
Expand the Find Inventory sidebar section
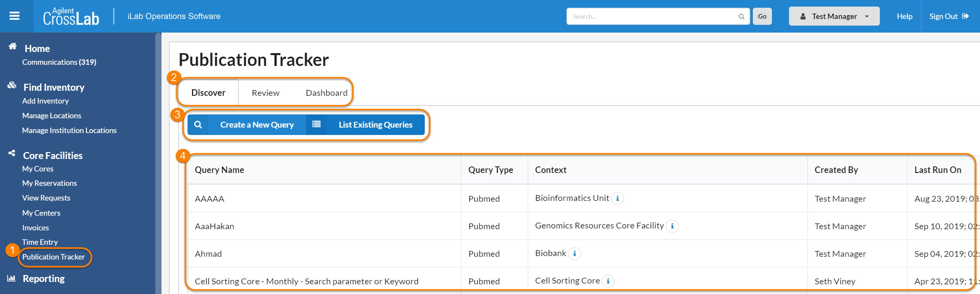click(x=54, y=87)
